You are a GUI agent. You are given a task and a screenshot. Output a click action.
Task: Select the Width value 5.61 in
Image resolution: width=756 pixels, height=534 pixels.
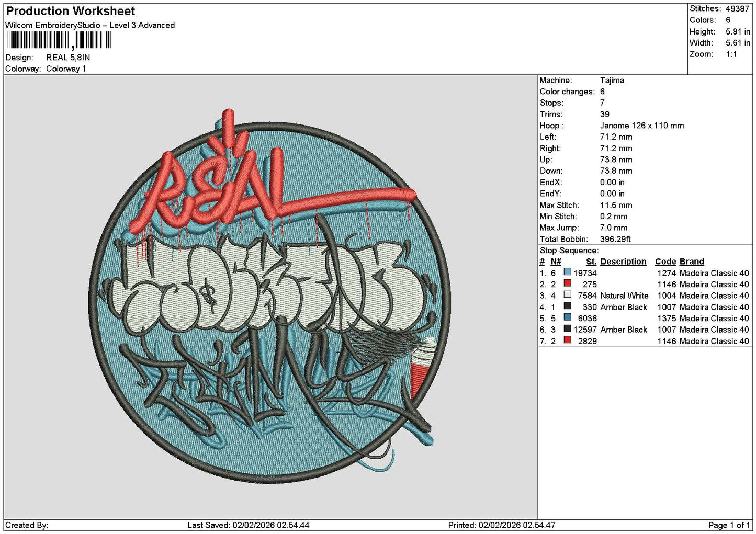(738, 43)
